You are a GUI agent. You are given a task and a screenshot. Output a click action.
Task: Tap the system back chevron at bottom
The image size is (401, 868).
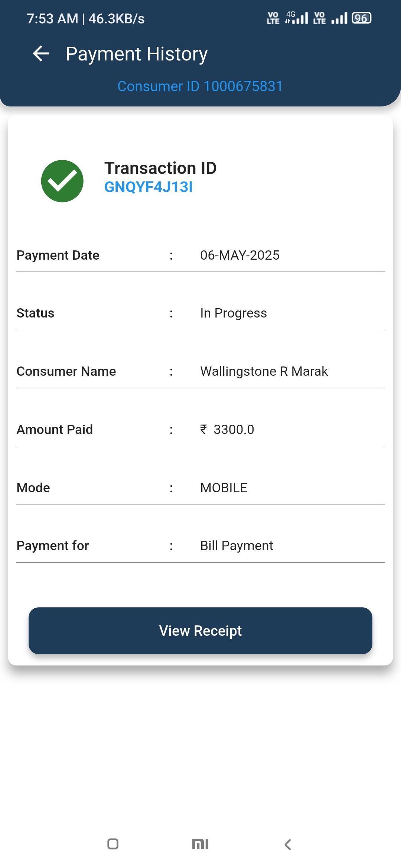[x=288, y=844]
